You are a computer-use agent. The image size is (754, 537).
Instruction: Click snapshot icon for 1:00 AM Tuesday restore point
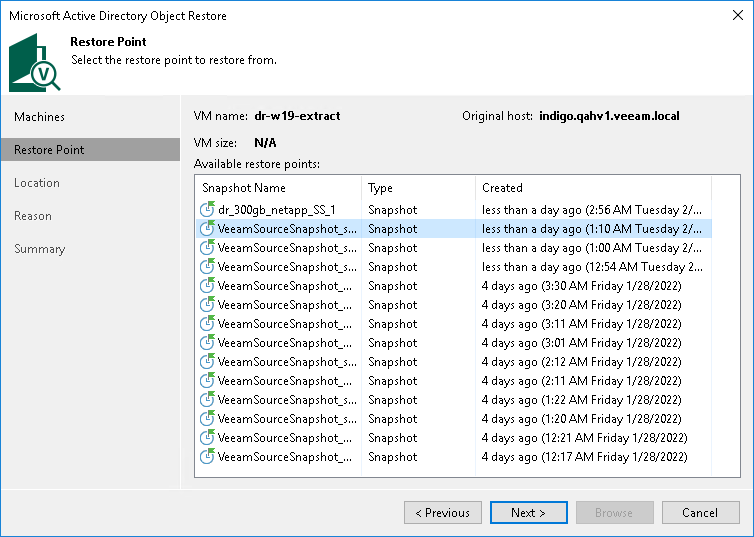pos(208,248)
